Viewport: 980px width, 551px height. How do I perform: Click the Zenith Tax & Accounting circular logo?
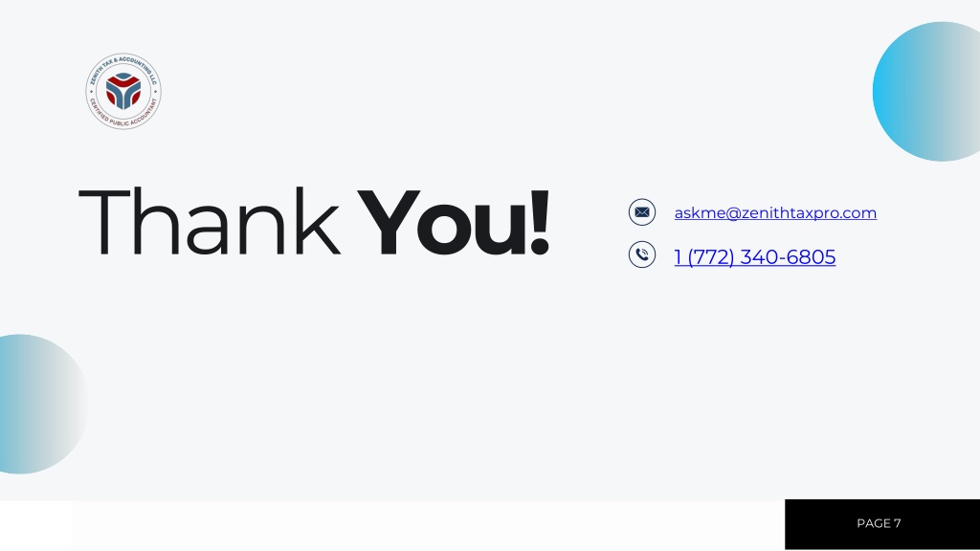point(123,91)
